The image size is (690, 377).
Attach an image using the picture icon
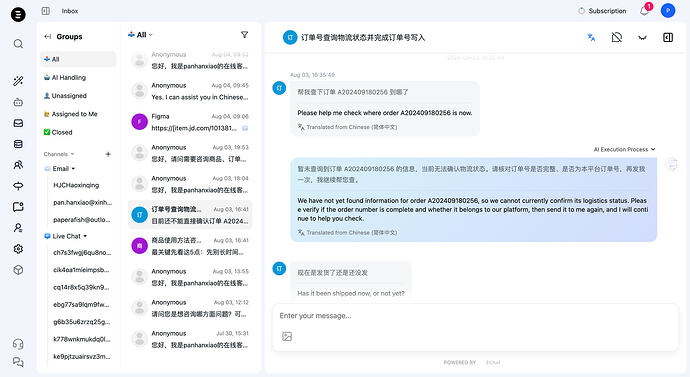pyautogui.click(x=287, y=337)
